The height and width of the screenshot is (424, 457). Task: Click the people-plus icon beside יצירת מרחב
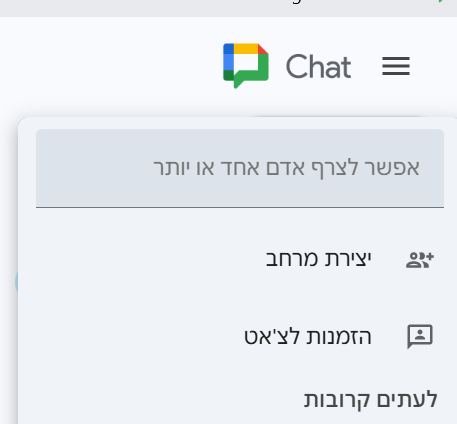[x=420, y=260]
